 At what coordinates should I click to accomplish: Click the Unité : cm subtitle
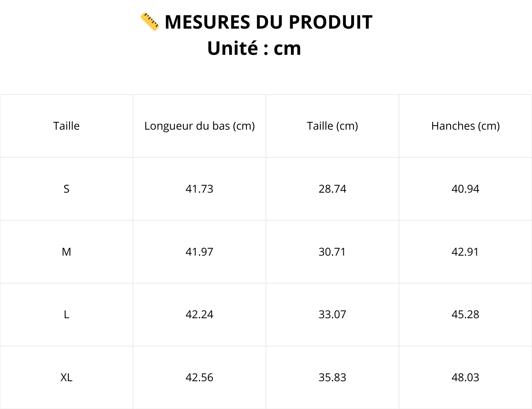tap(254, 48)
